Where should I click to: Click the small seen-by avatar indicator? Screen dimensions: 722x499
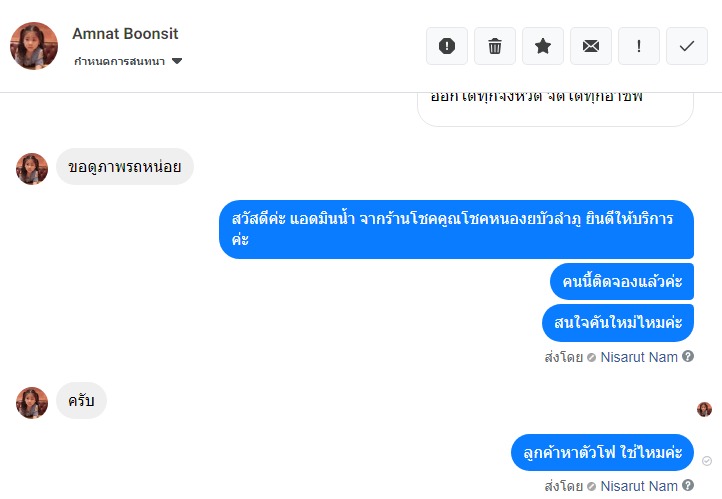coord(705,409)
